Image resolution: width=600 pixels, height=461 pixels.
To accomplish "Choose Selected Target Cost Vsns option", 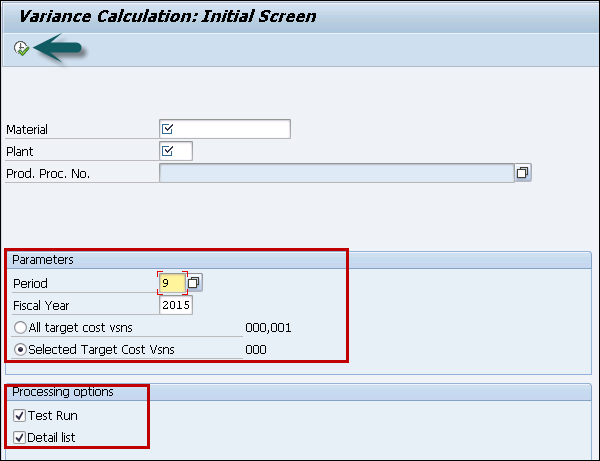I will pyautogui.click(x=19, y=349).
